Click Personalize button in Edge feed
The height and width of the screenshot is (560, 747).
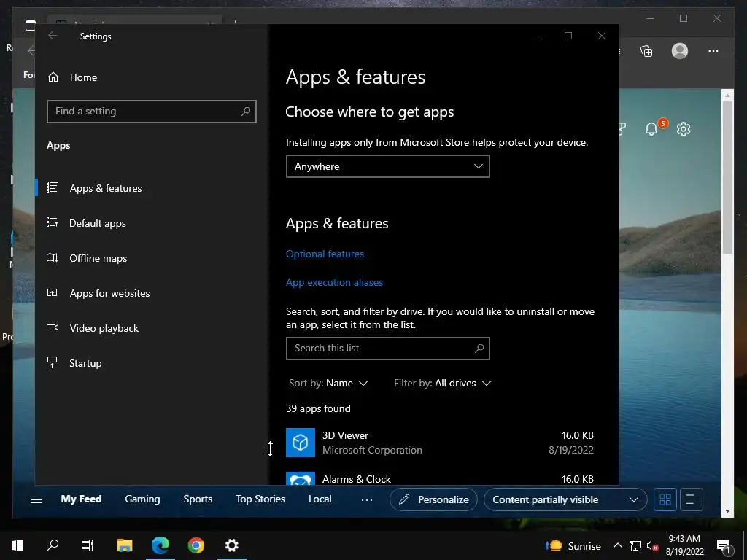433,499
